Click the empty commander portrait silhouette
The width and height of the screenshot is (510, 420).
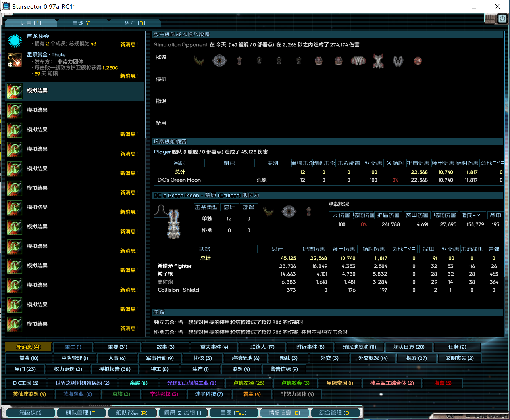point(160,210)
